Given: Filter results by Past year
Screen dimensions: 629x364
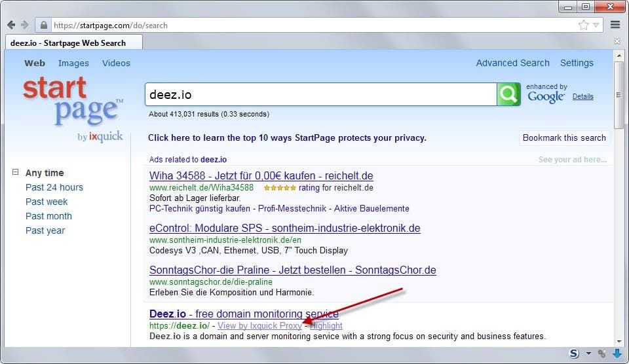Looking at the screenshot, I should click(x=45, y=230).
